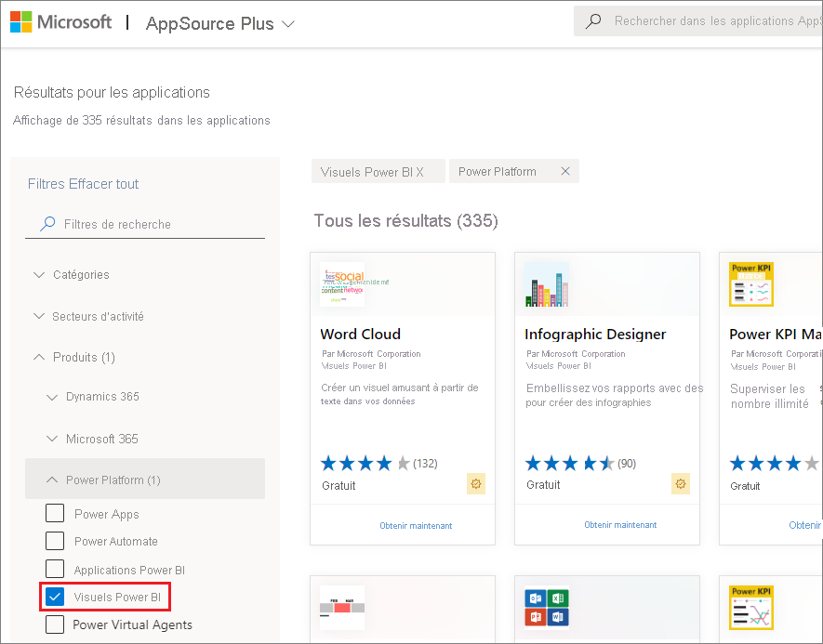Click Obtenir maintenant for Word Cloud
The image size is (823, 644).
click(x=416, y=525)
